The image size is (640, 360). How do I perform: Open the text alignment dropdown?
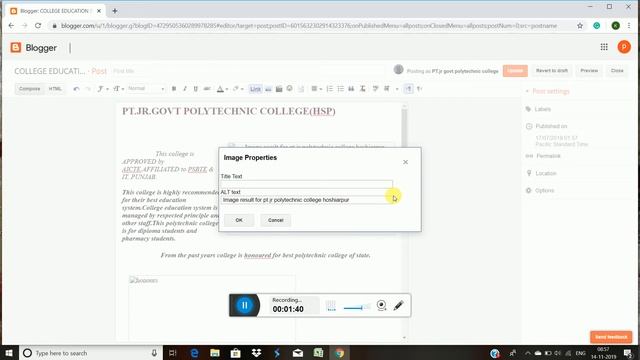click(316, 89)
